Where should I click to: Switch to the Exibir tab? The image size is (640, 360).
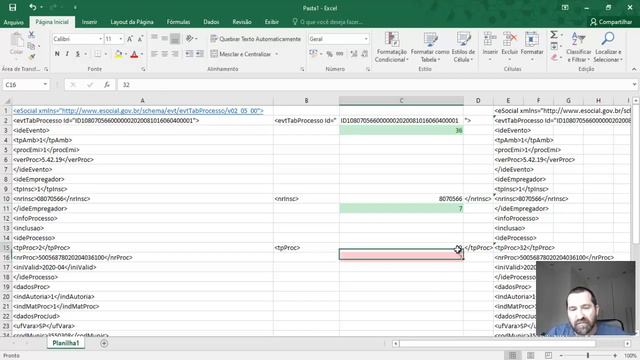(x=271, y=22)
